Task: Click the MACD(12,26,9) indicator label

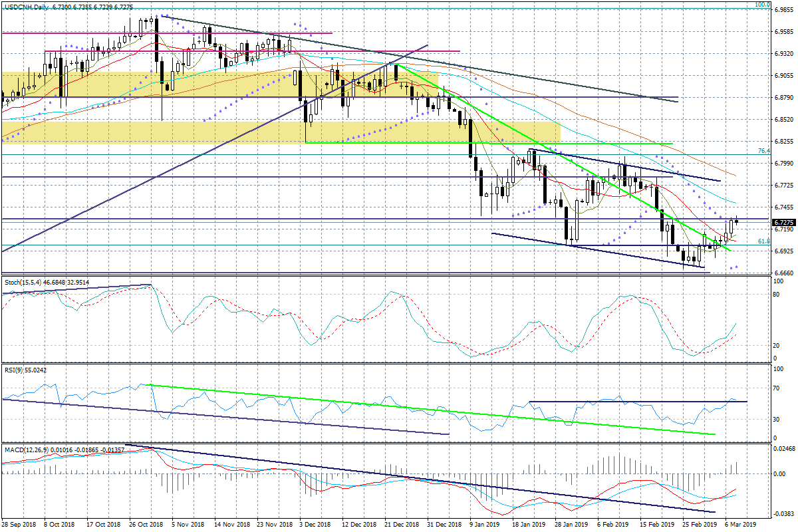Action: pos(26,451)
